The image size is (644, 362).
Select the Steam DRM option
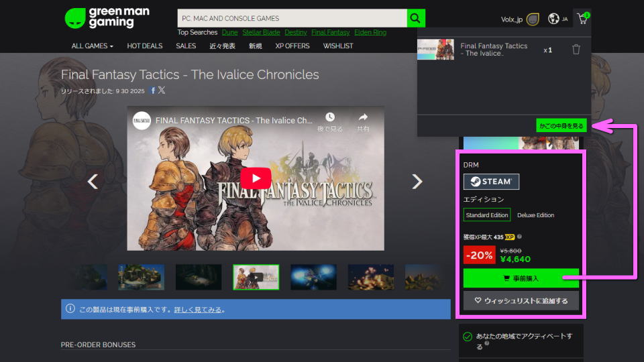(491, 182)
